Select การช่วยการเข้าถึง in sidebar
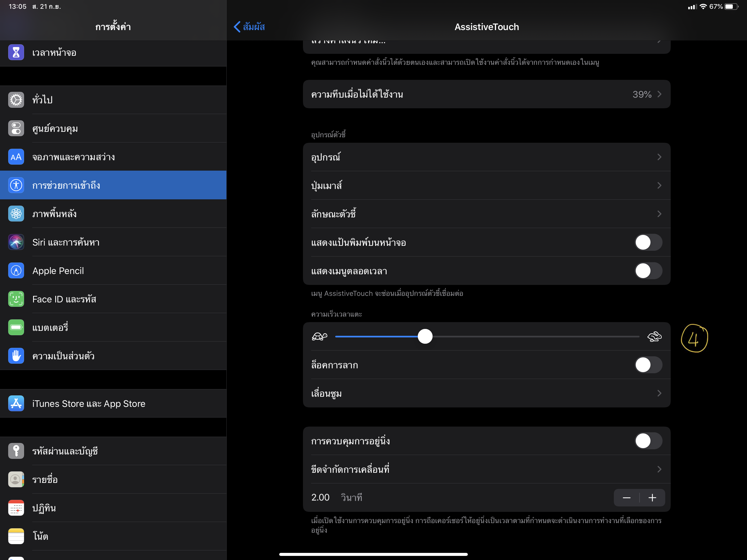 (x=113, y=185)
